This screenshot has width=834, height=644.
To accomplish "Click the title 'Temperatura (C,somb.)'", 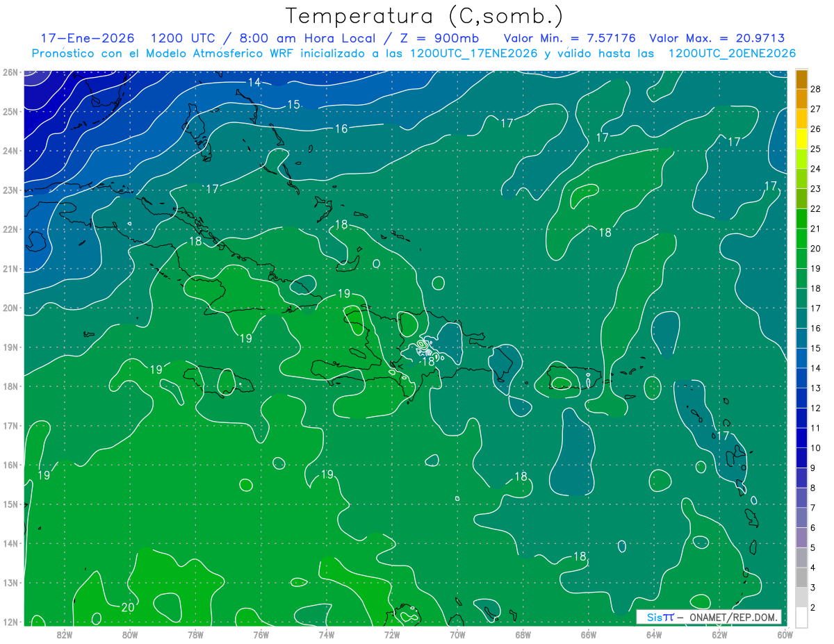I will pos(424,16).
